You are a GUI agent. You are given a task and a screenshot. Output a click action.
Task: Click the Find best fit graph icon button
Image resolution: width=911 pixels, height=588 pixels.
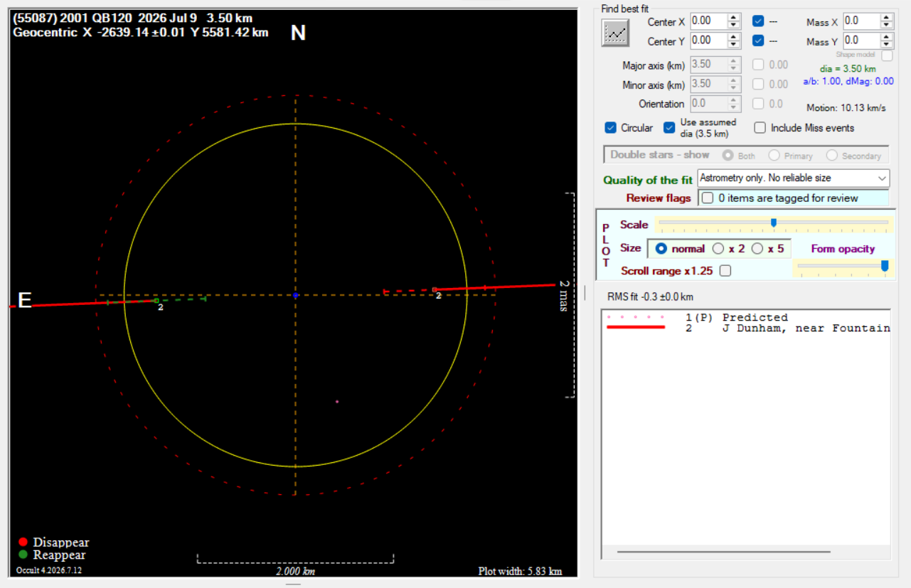(x=615, y=33)
